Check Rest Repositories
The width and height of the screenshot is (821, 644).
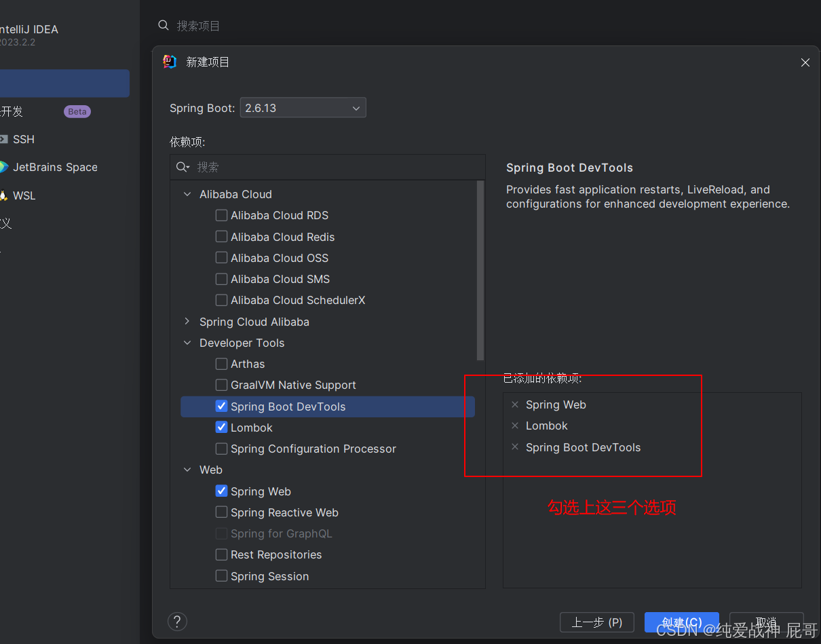click(x=221, y=554)
